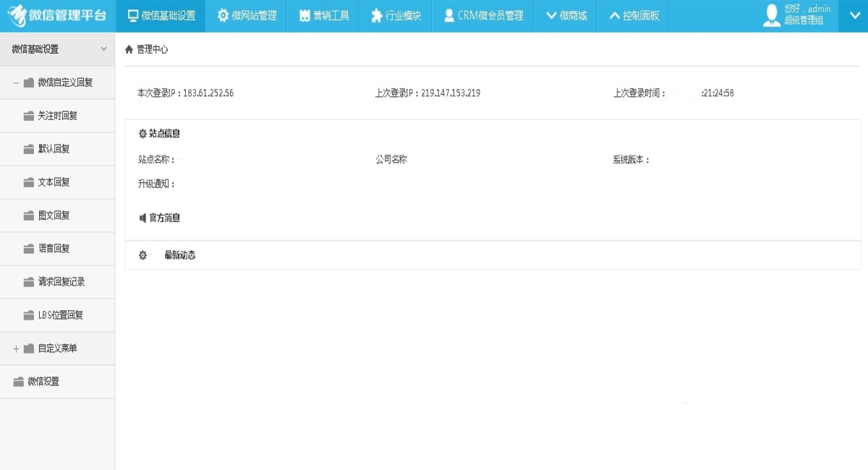The image size is (868, 470).
Task: Open 图文回复 in the sidebar
Action: click(58, 215)
